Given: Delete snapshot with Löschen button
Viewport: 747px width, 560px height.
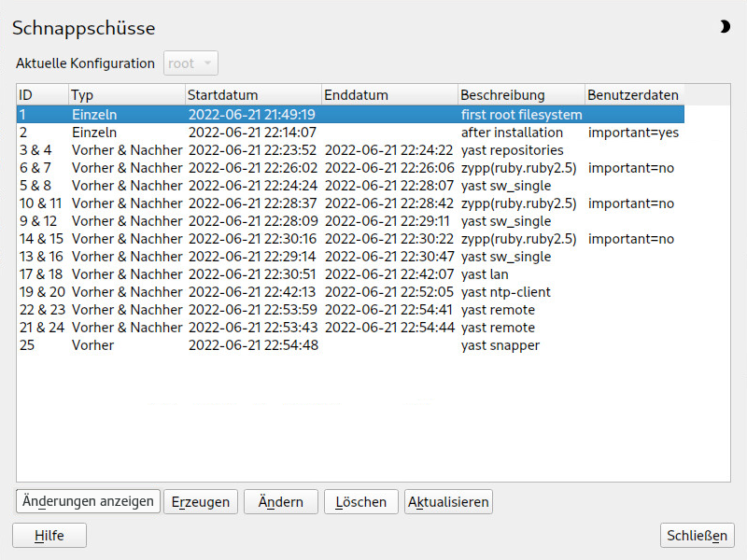Looking at the screenshot, I should tap(361, 502).
